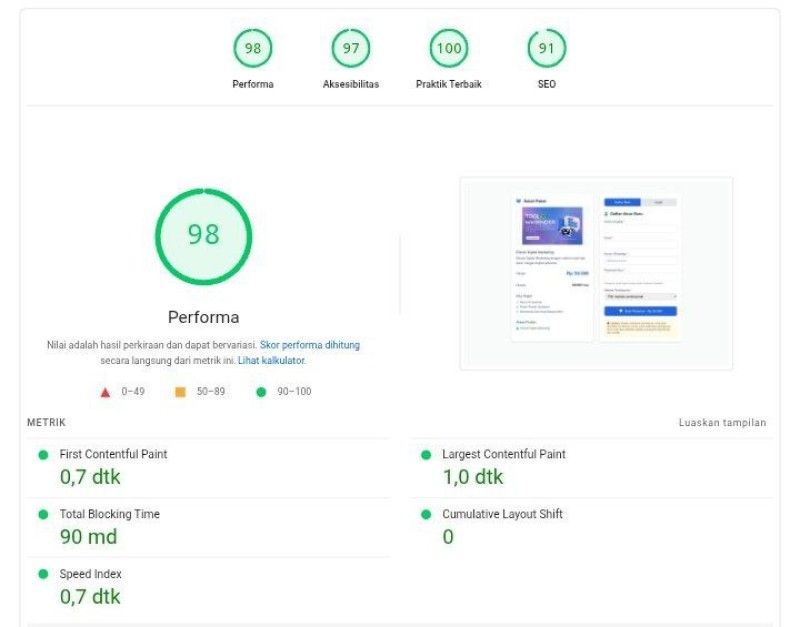Expand the Largest Contentful Paint metric
The height and width of the screenshot is (627, 800).
click(x=504, y=454)
